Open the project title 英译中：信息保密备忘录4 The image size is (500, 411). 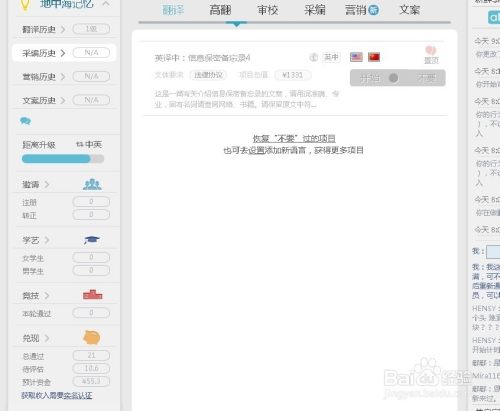pyautogui.click(x=202, y=58)
